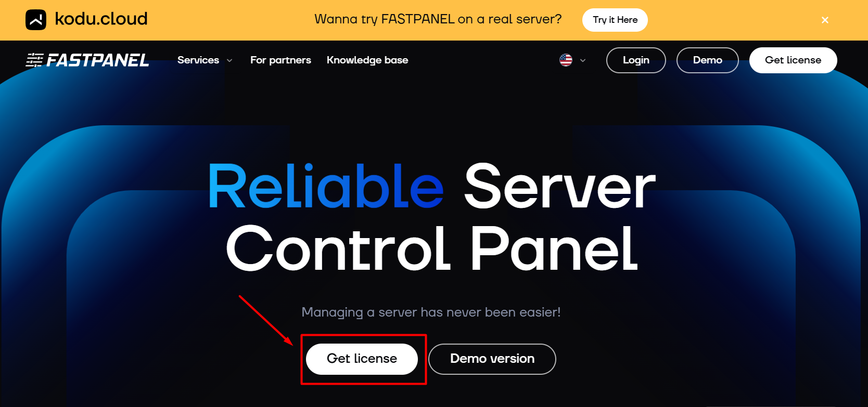Viewport: 868px width, 407px height.
Task: Click the word Reliable in blue
Action: (x=326, y=186)
